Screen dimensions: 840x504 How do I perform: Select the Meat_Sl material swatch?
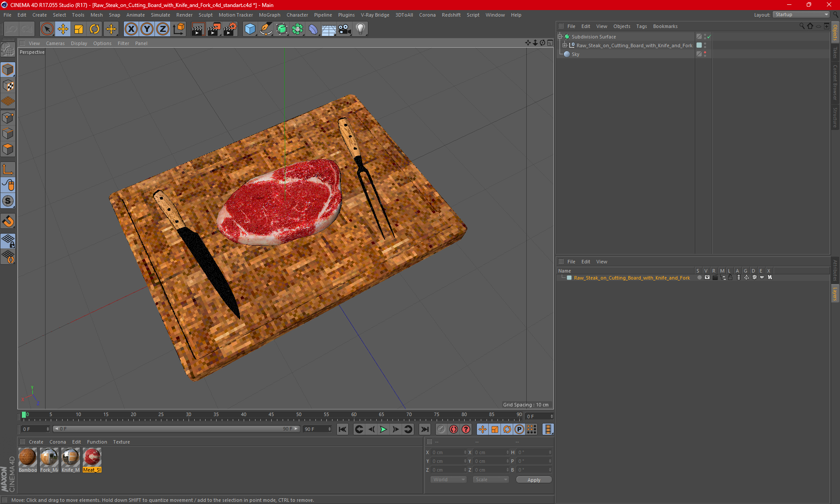coord(92,458)
